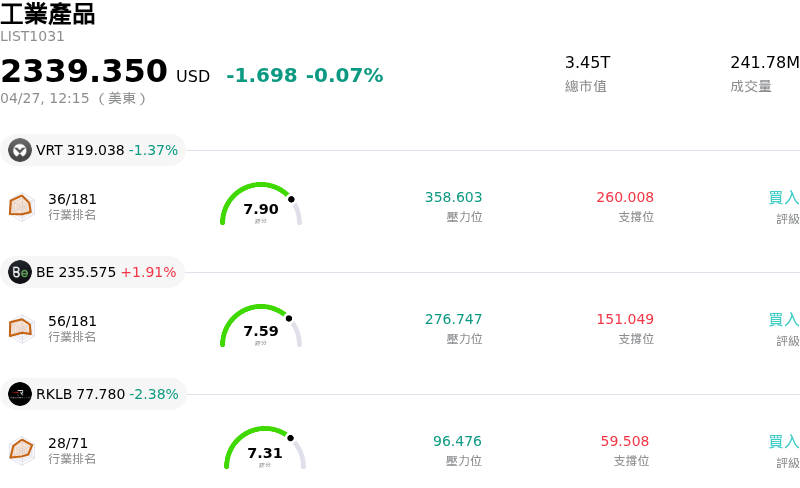The image size is (800, 488).
Task: Click the 工業產品 sector title
Action: click(48, 14)
